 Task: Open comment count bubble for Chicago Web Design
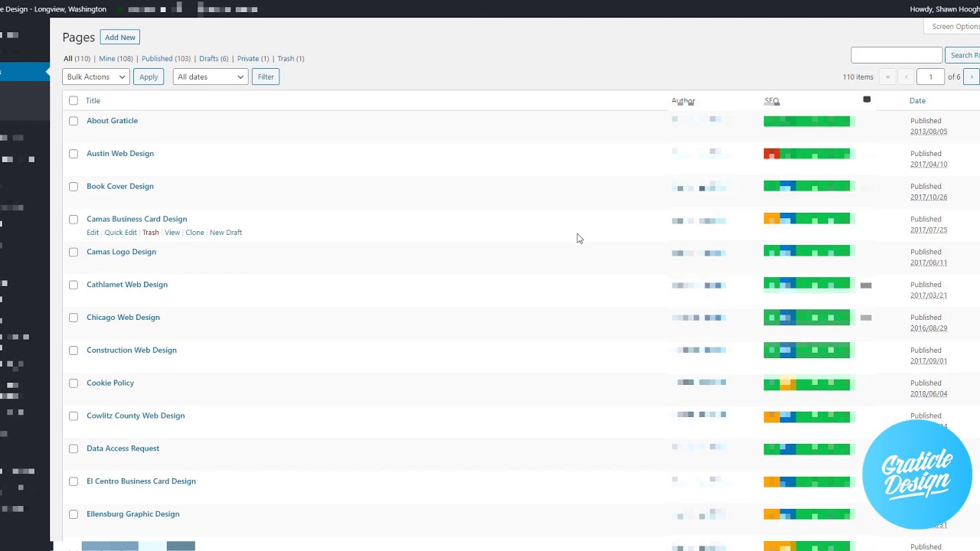pos(866,318)
